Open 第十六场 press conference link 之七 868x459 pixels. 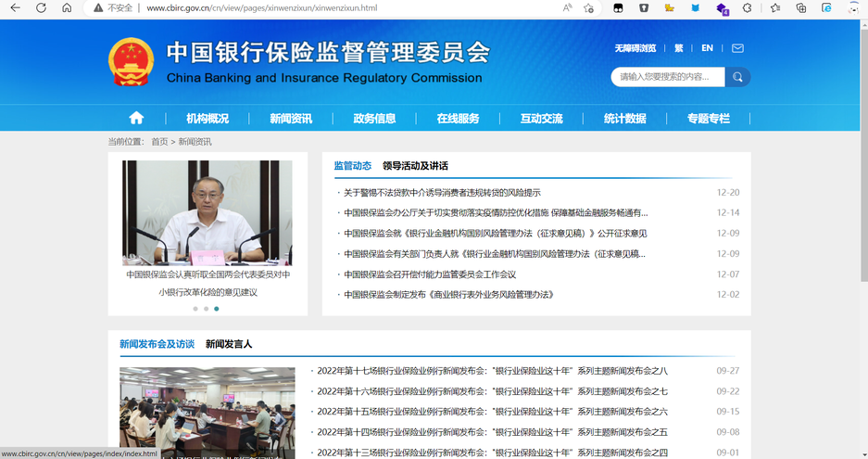coord(492,391)
